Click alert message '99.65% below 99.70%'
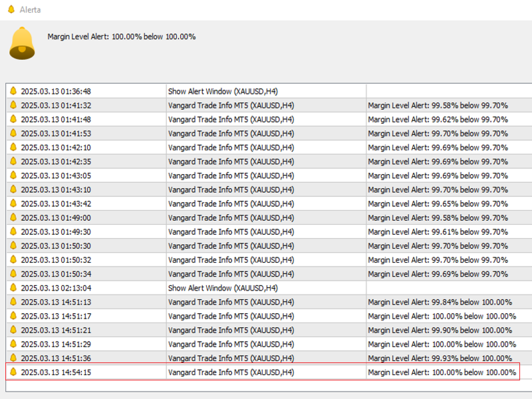532x399 pixels. 438,203
